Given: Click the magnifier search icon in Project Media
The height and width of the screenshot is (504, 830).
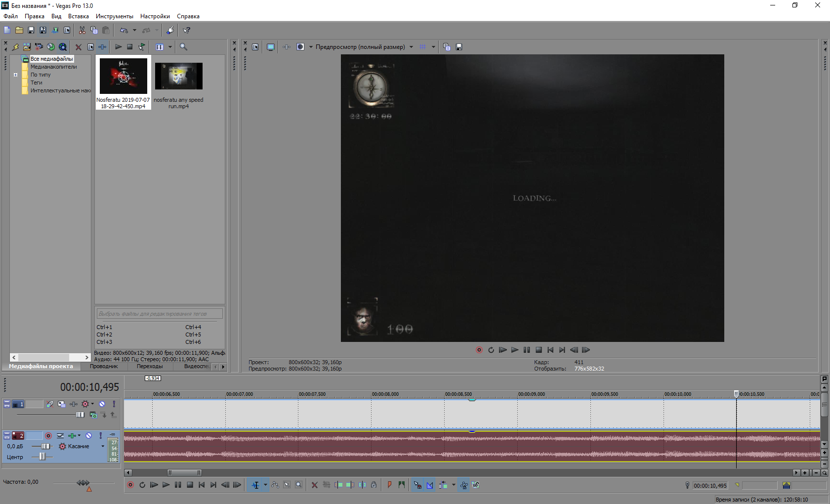Looking at the screenshot, I should (183, 47).
